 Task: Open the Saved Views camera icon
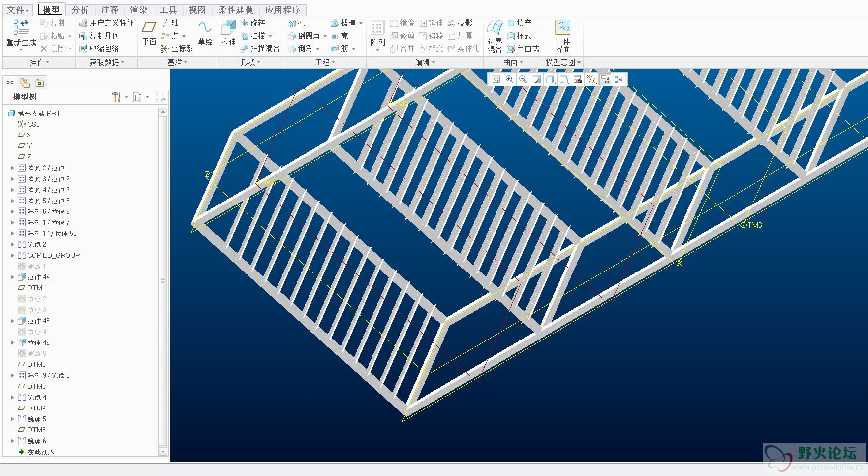[x=577, y=79]
